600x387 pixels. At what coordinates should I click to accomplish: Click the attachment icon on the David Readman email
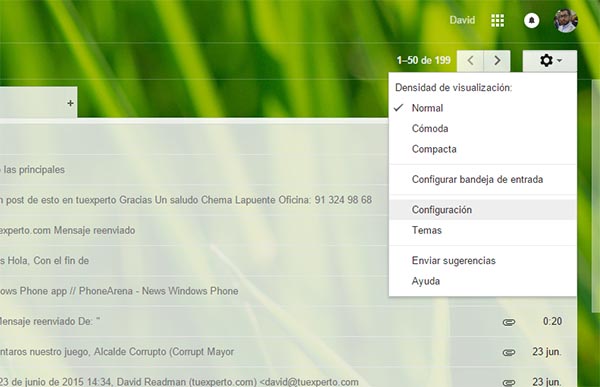[x=509, y=382]
